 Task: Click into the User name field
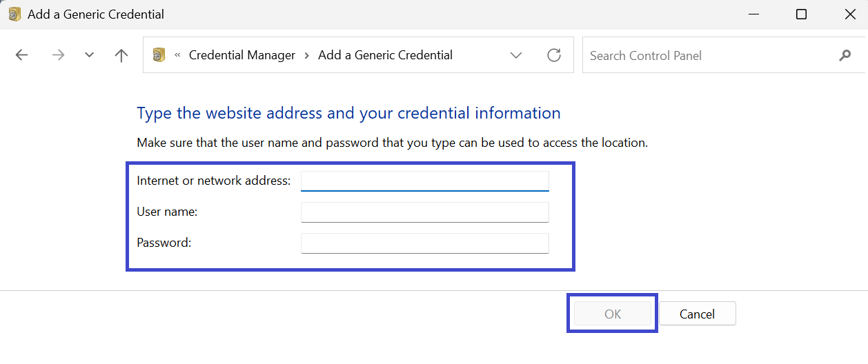(x=424, y=212)
